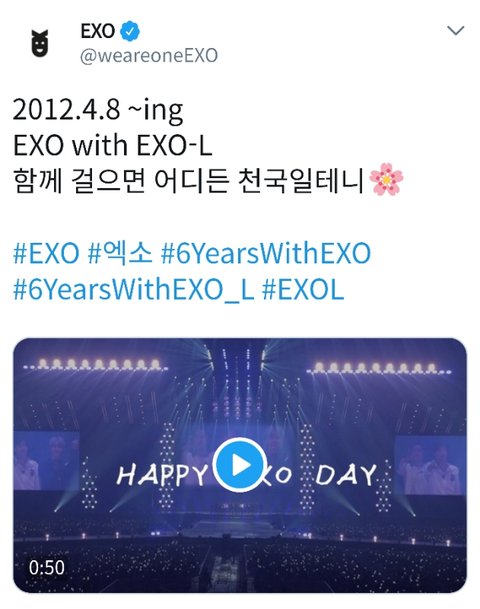The image size is (480, 609).
Task: Click the '2012.4.8 ~ing' text
Action: [98, 111]
